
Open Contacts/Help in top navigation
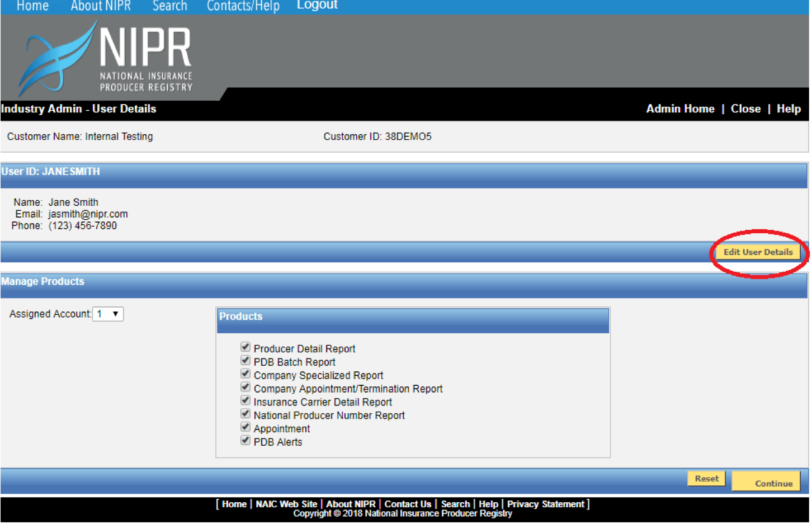(243, 6)
